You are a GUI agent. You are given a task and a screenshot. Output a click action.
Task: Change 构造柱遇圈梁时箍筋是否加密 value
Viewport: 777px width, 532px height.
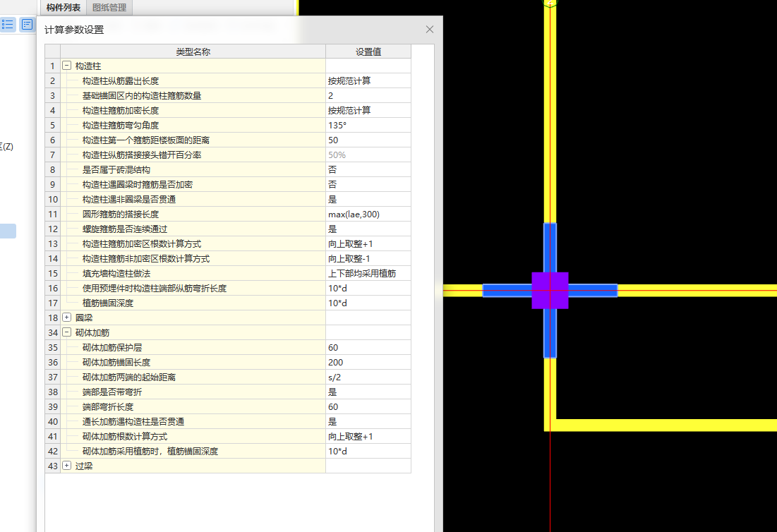pyautogui.click(x=368, y=184)
